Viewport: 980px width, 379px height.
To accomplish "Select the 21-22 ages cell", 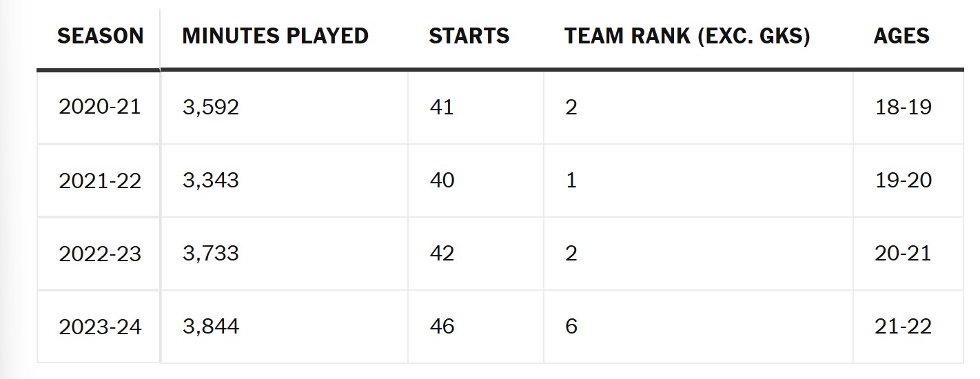I will (903, 327).
